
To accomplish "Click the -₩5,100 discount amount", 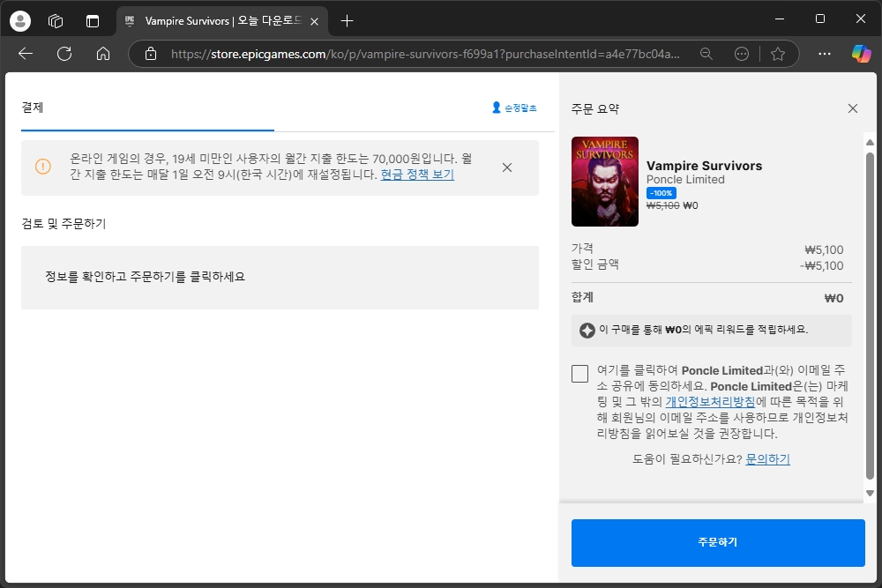I will (822, 265).
